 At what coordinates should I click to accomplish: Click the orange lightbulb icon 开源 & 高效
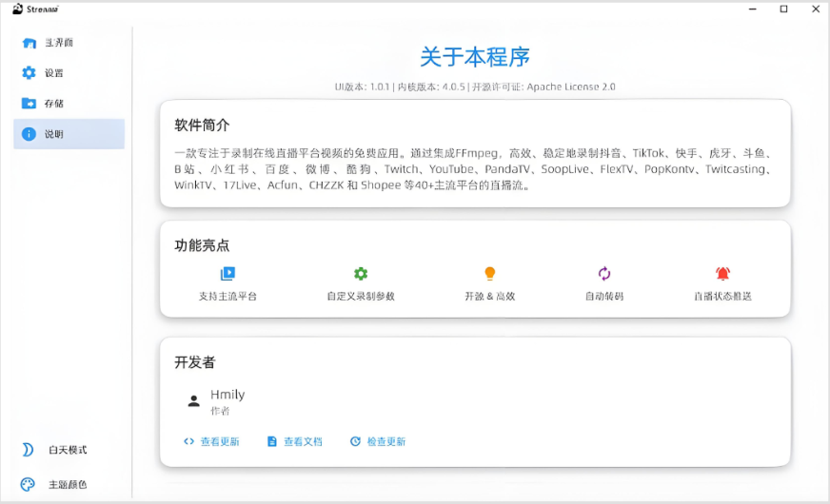(x=489, y=274)
